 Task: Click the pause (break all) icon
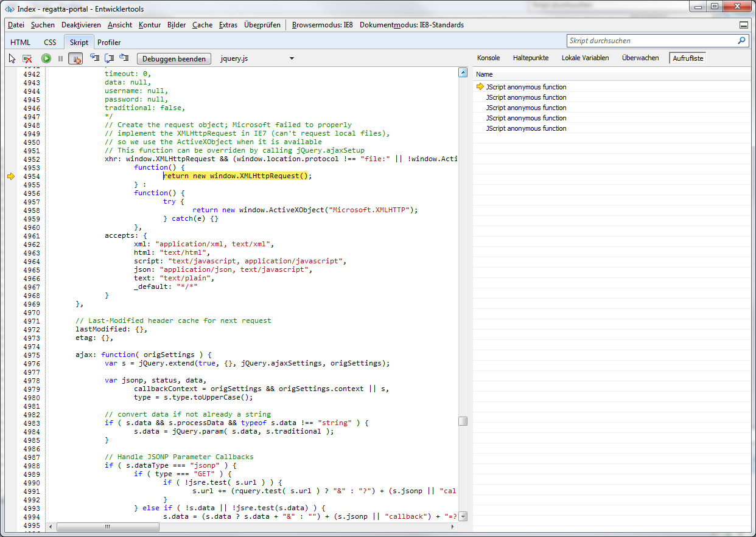pyautogui.click(x=60, y=58)
